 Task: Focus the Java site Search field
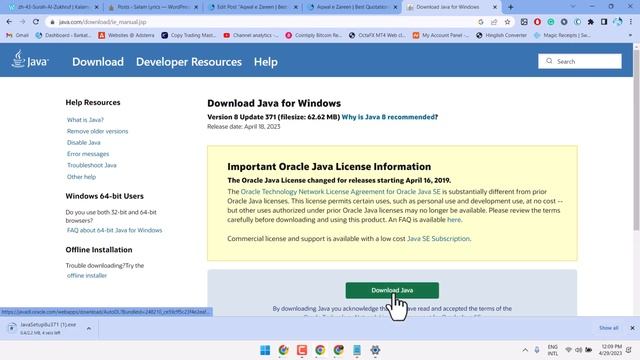pyautogui.click(x=580, y=61)
